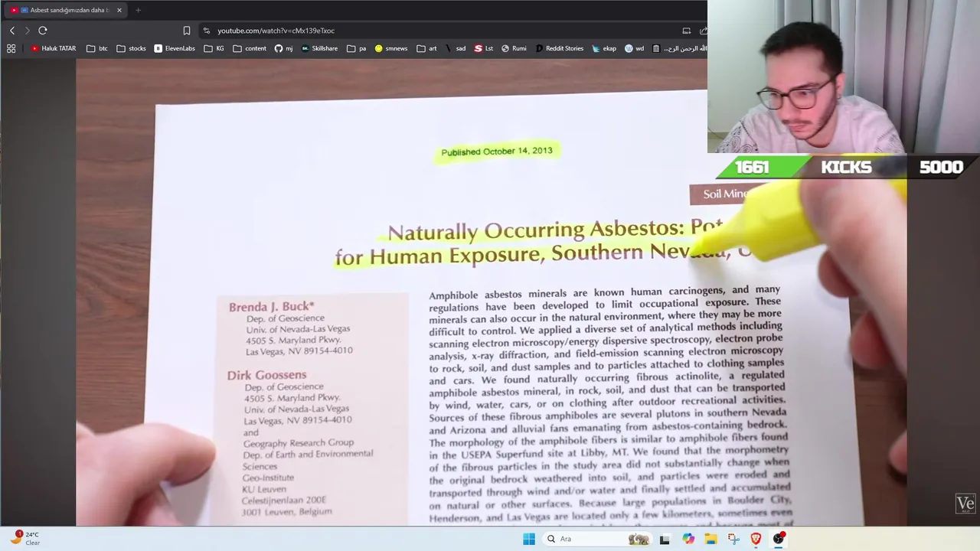The height and width of the screenshot is (551, 980).
Task: Open the apps grid icon in bookmarks bar
Action: point(11,48)
